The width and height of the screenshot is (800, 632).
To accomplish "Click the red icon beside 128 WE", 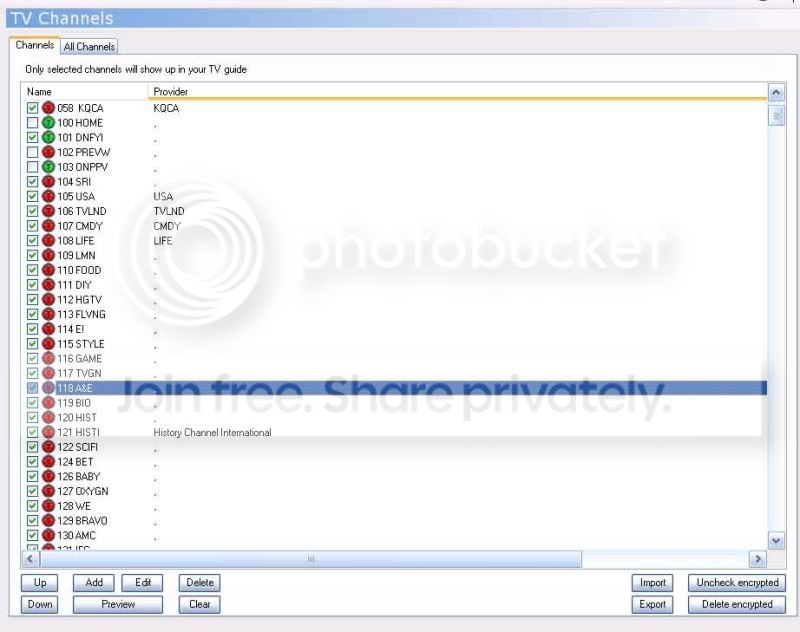I will pos(48,507).
